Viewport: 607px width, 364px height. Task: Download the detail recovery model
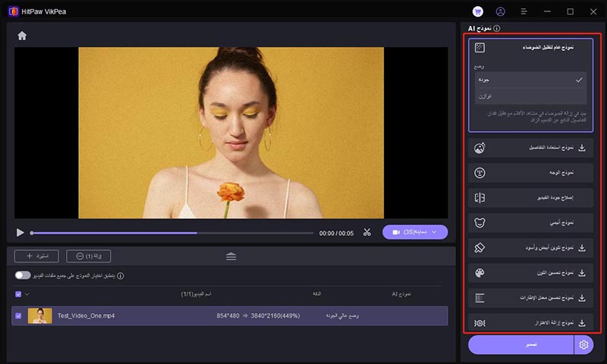[x=582, y=148]
